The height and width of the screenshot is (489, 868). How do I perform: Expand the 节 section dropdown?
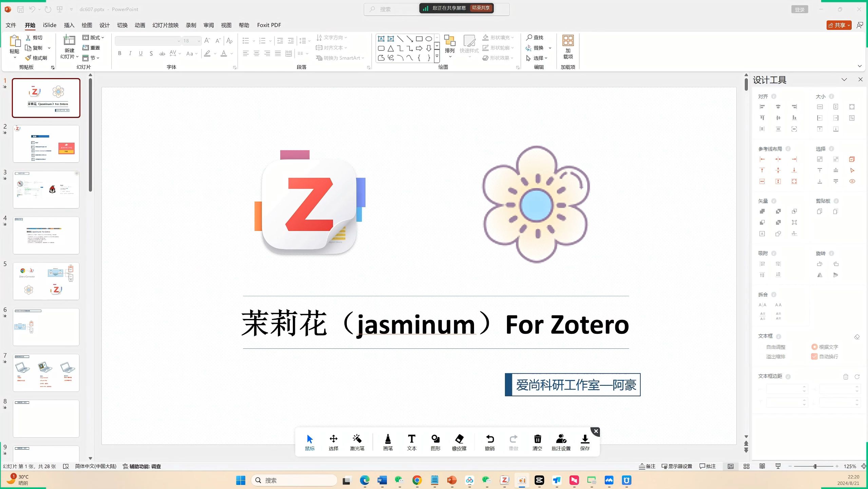[x=91, y=58]
